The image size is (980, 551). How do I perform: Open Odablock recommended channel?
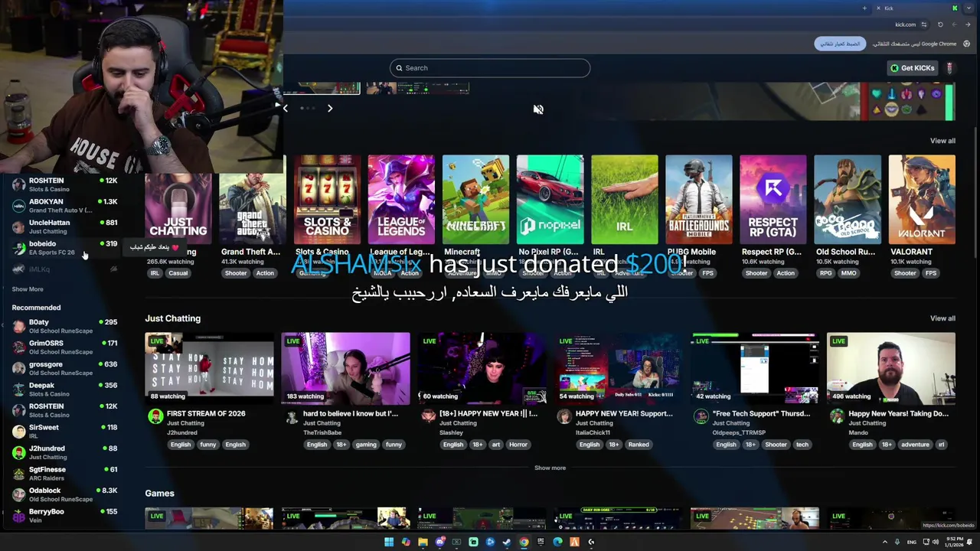pos(65,494)
